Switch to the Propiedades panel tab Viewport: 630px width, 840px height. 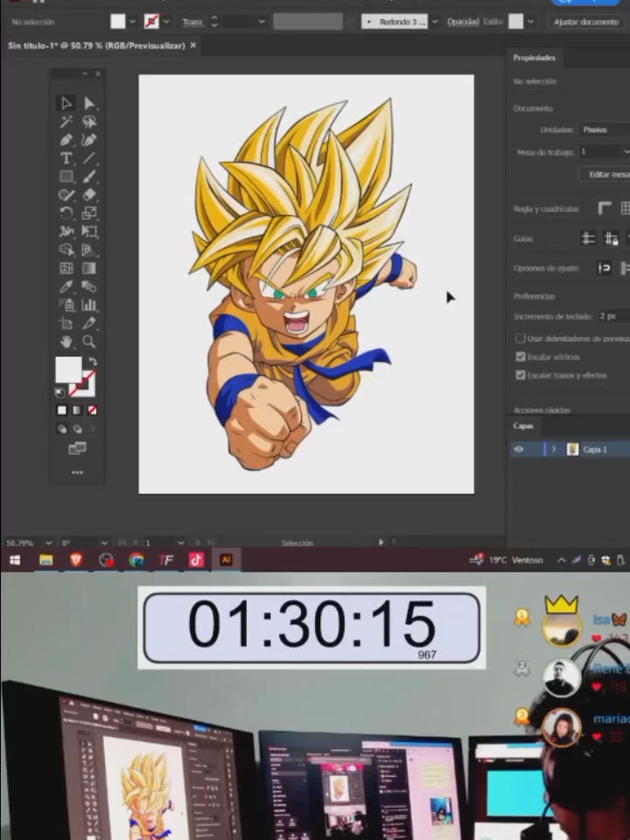click(x=534, y=58)
